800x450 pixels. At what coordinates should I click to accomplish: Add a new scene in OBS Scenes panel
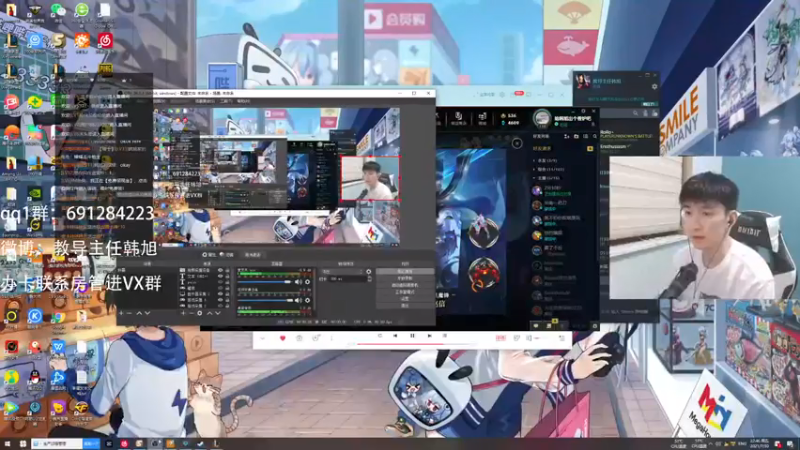[121, 313]
